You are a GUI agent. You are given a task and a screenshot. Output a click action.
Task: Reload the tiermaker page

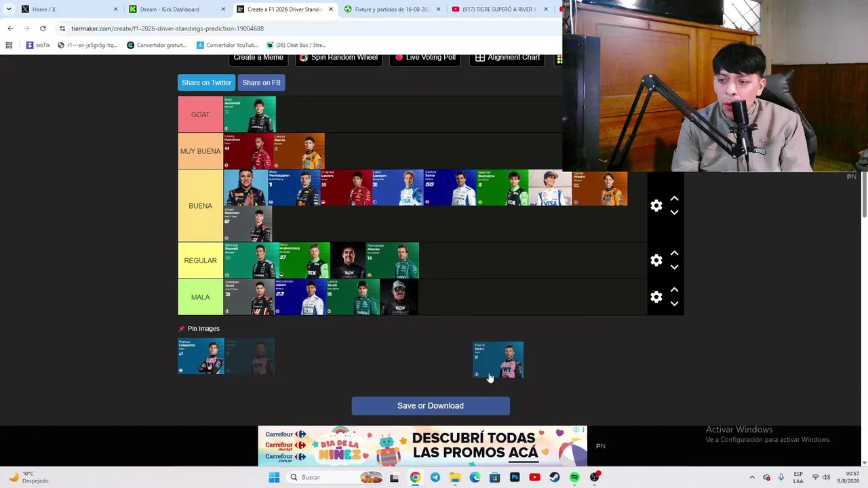point(43,28)
